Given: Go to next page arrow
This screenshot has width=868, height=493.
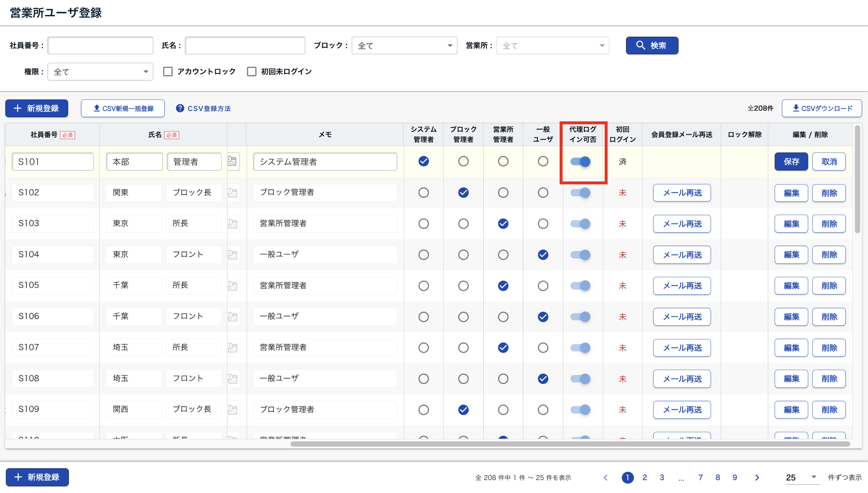Looking at the screenshot, I should (757, 478).
